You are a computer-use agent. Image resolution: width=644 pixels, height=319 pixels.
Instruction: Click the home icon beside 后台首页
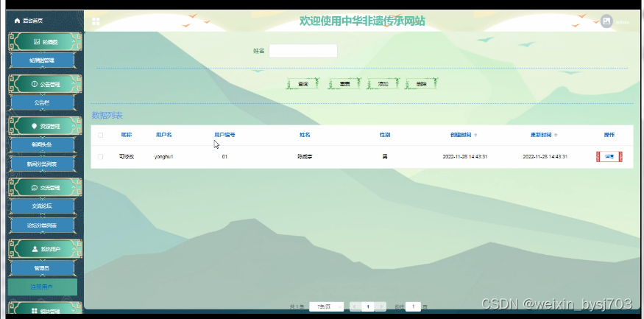17,21
